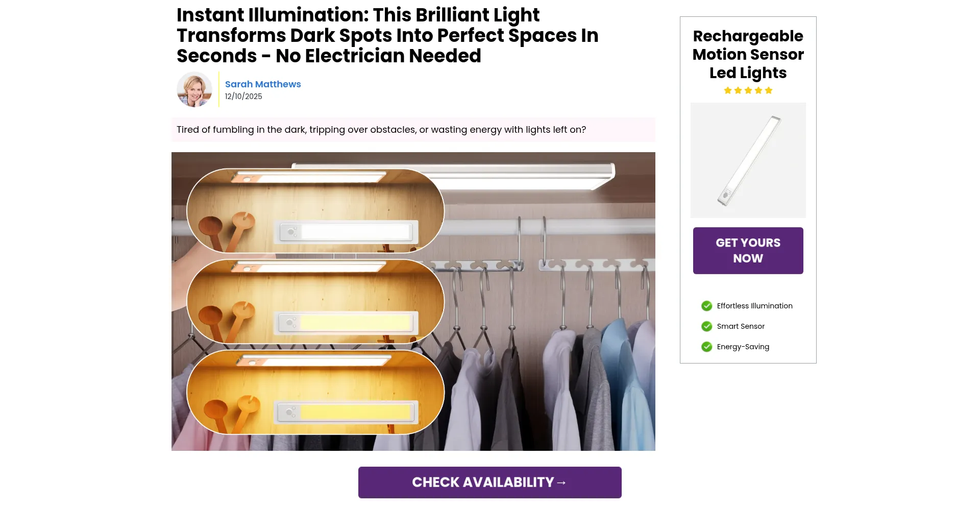Click the Energy-Saving feature text
This screenshot has height=507, width=980.
743,347
